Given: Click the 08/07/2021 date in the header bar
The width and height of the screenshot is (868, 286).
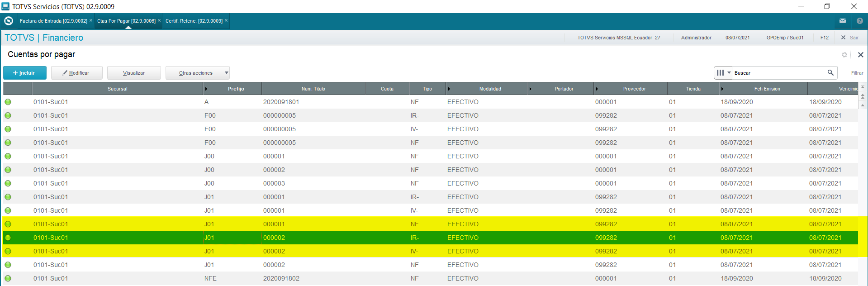Looking at the screenshot, I should [737, 38].
